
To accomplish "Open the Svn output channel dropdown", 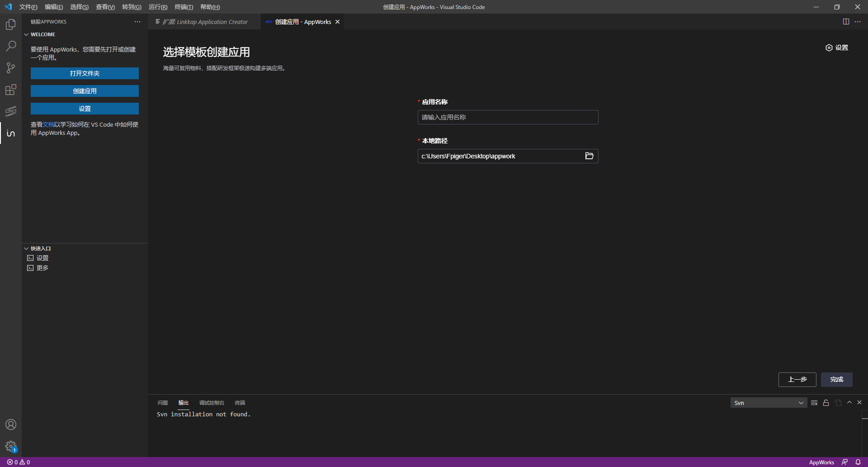I will coord(769,403).
